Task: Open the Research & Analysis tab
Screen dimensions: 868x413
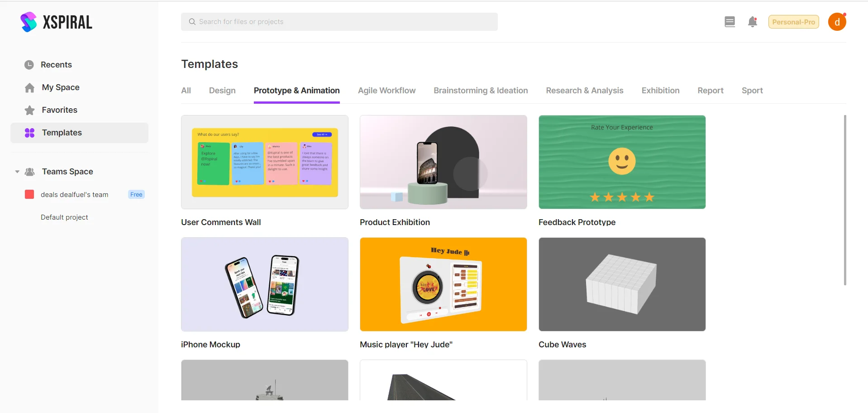Action: (x=585, y=91)
